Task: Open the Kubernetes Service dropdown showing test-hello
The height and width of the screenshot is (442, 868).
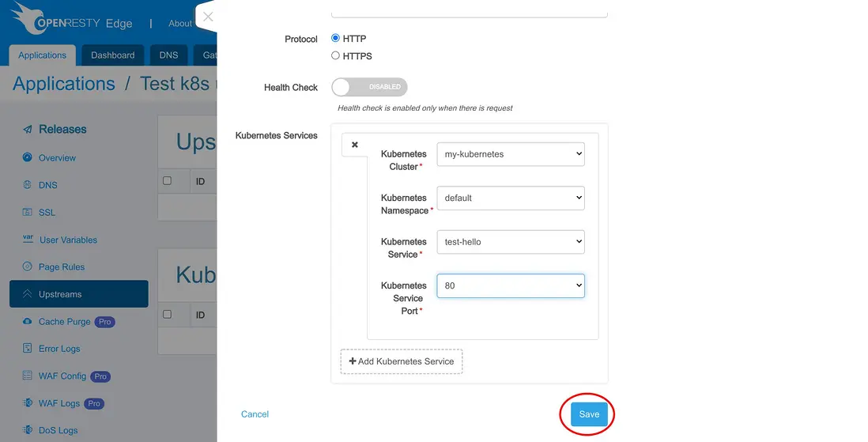Action: tap(511, 242)
